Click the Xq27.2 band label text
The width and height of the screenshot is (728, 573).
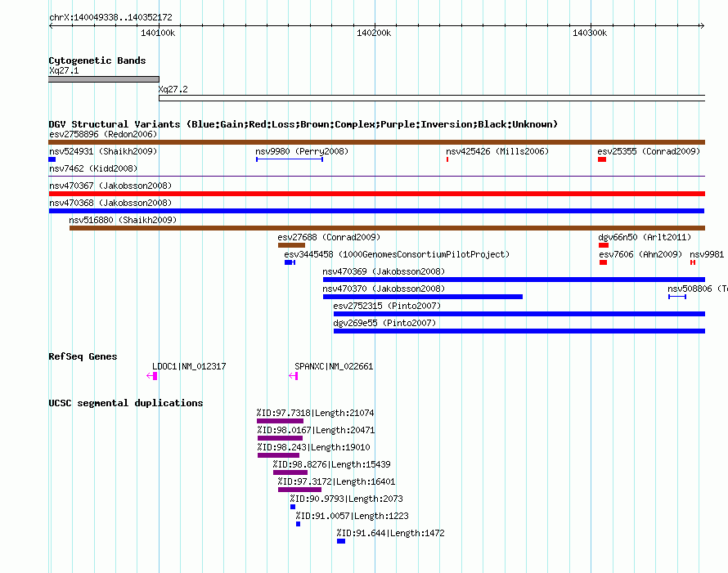click(x=173, y=90)
